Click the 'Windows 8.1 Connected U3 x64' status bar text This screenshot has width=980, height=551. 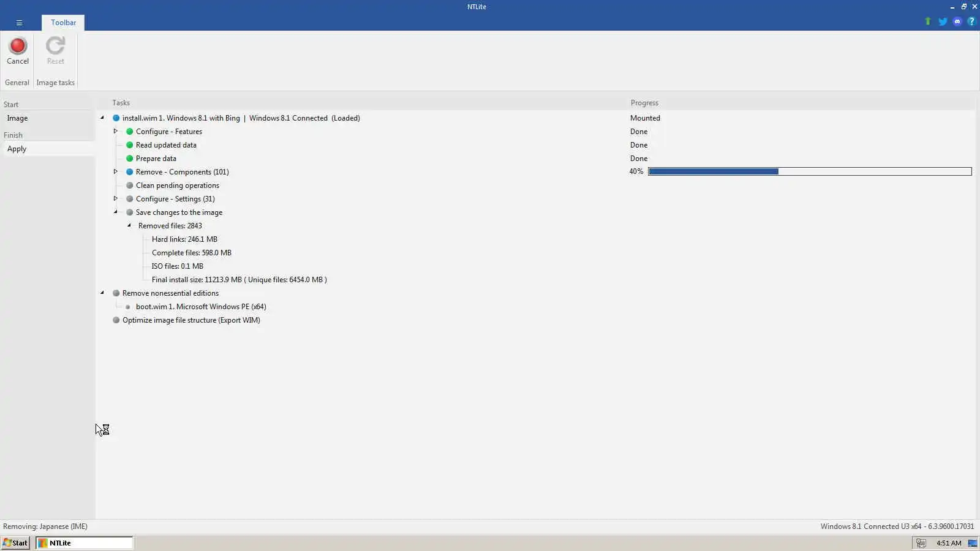(x=897, y=527)
